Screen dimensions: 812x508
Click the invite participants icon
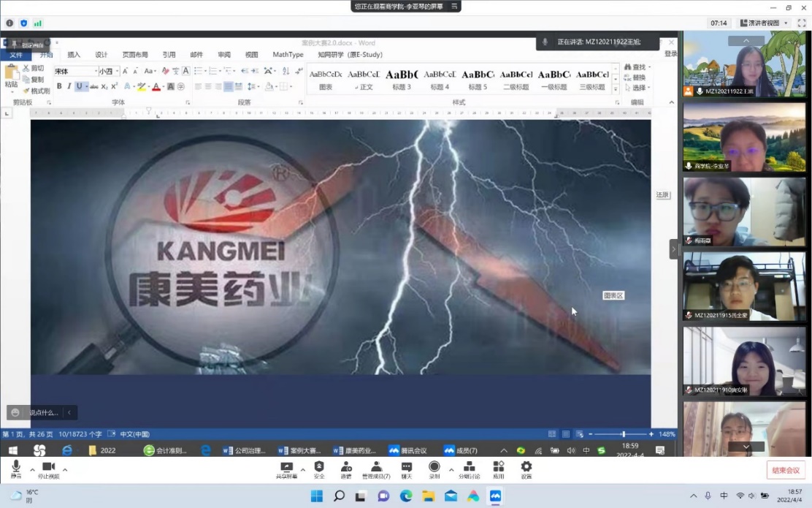(x=345, y=469)
